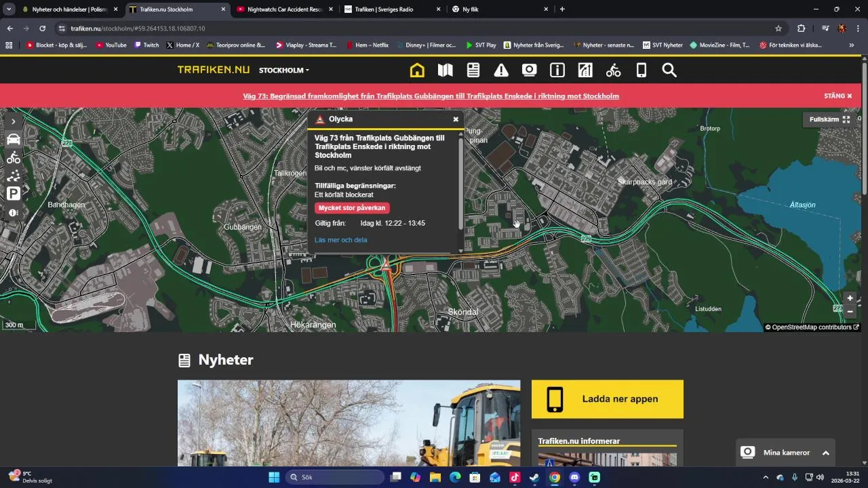The height and width of the screenshot is (488, 868).
Task: Open the STOCKHOLM region dropdown
Action: [x=283, y=70]
